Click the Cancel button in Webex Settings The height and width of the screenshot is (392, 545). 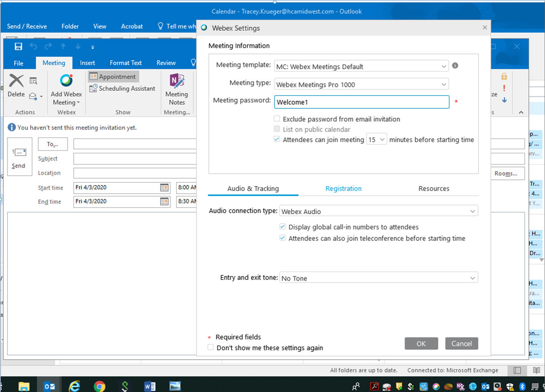[x=461, y=344]
